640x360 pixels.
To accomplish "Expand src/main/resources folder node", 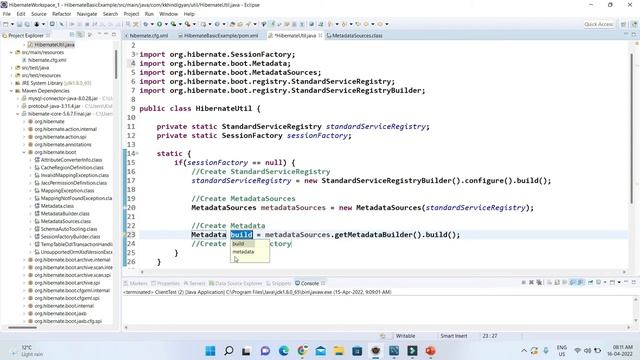I will (x=11, y=52).
